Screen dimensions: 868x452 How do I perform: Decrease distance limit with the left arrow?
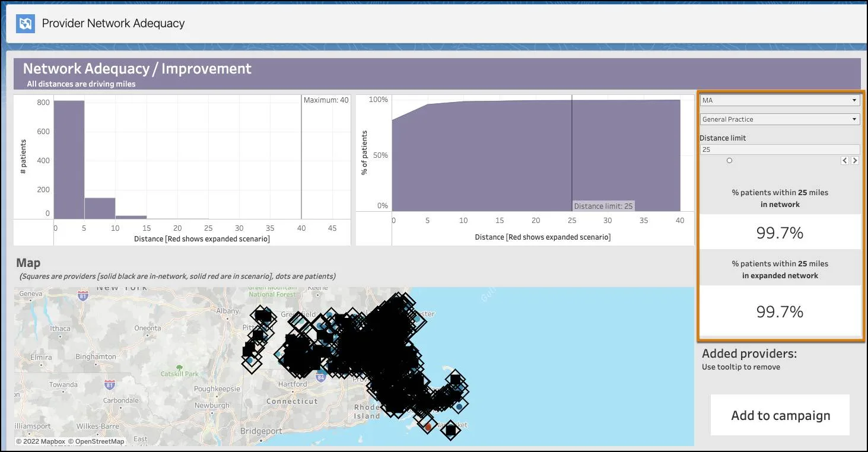(x=845, y=161)
